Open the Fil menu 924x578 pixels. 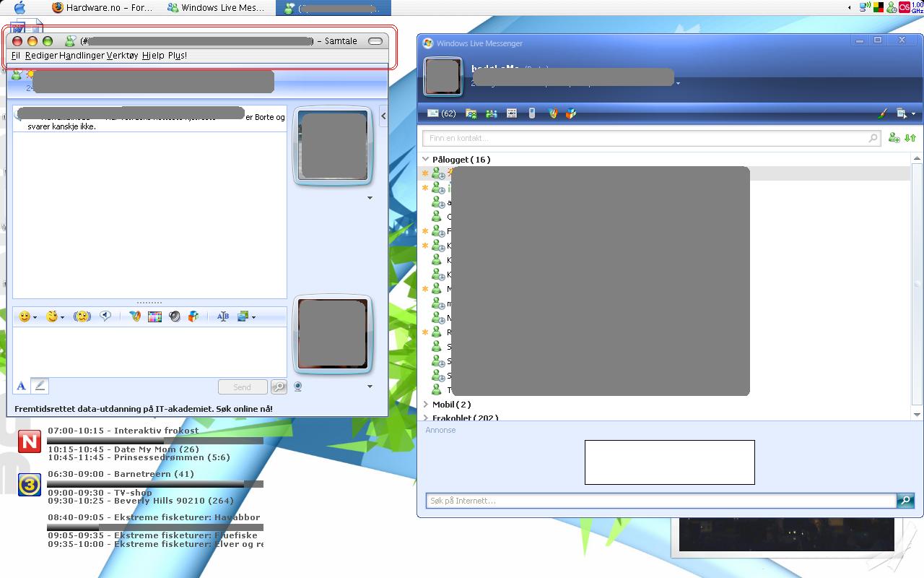click(16, 56)
